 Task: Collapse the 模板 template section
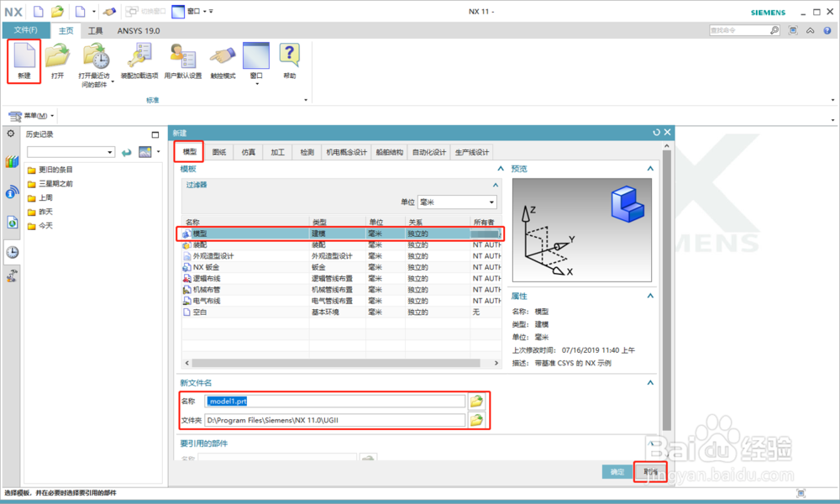coord(501,169)
